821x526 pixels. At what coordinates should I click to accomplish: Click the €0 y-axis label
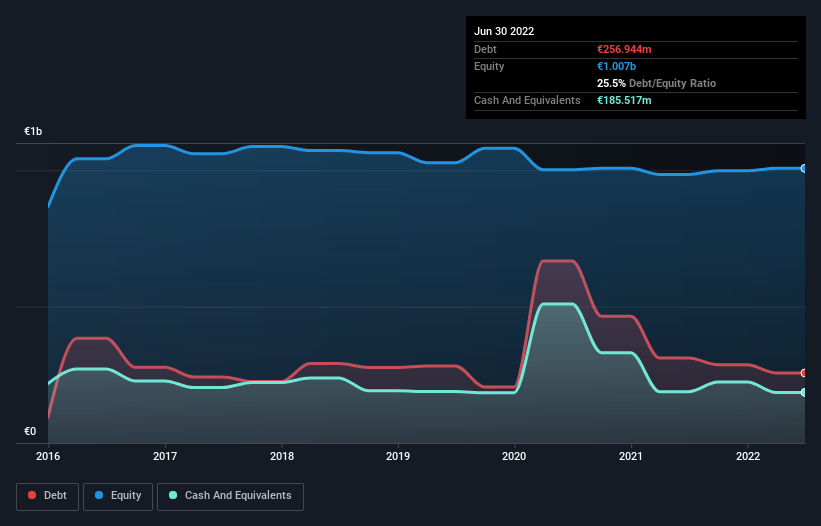pos(30,431)
